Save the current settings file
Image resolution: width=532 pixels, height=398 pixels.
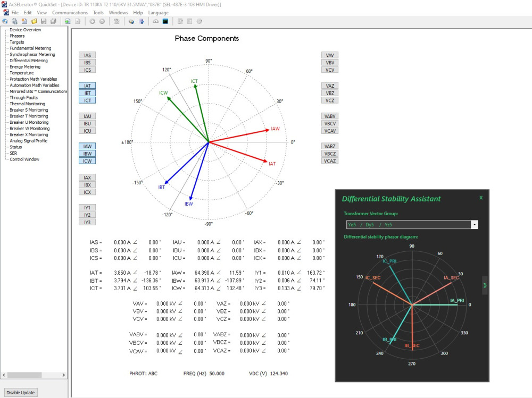[44, 21]
